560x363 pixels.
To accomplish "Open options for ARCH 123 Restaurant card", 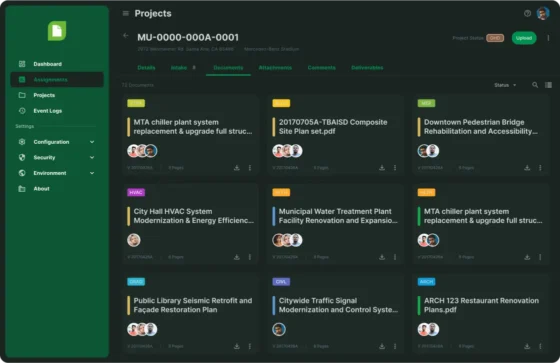I will click(x=540, y=346).
